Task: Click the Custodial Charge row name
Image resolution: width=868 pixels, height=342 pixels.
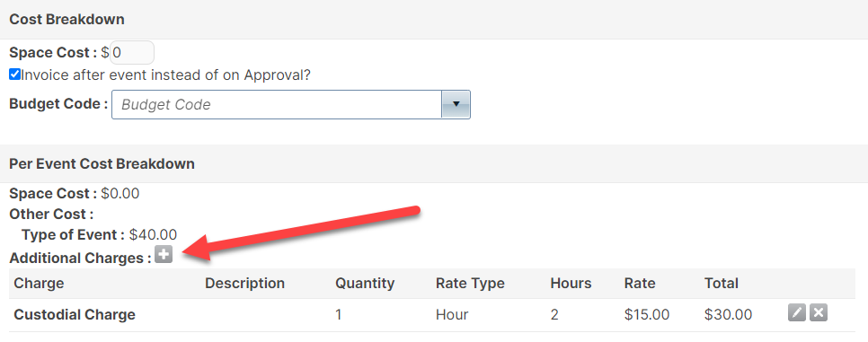Action: pyautogui.click(x=75, y=314)
